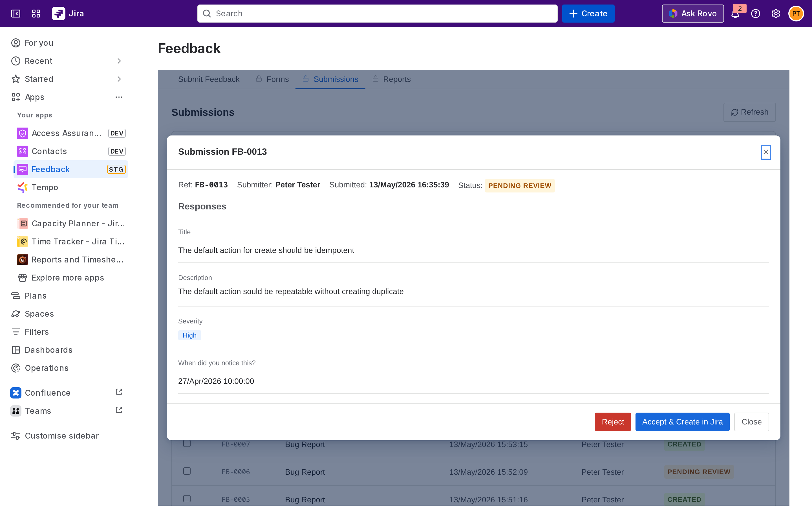Expand the Recent chevron

(119, 61)
